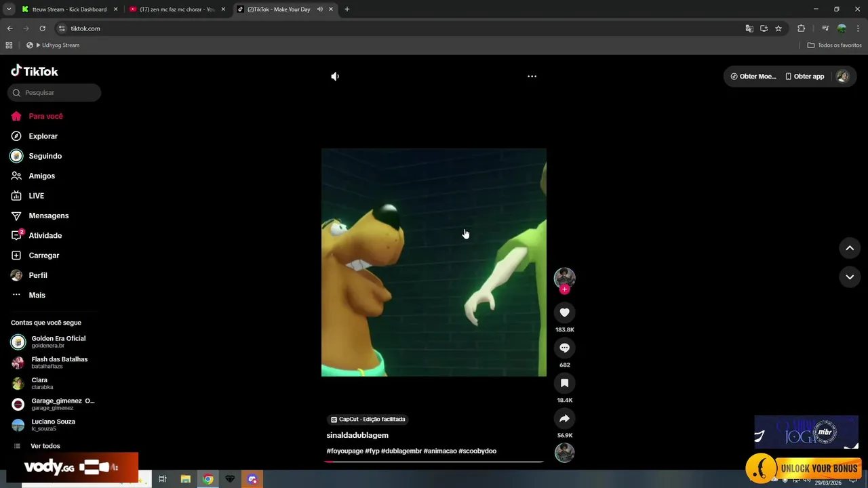The image size is (868, 488).
Task: Click #scoobydoo hashtag
Action: coord(477,451)
